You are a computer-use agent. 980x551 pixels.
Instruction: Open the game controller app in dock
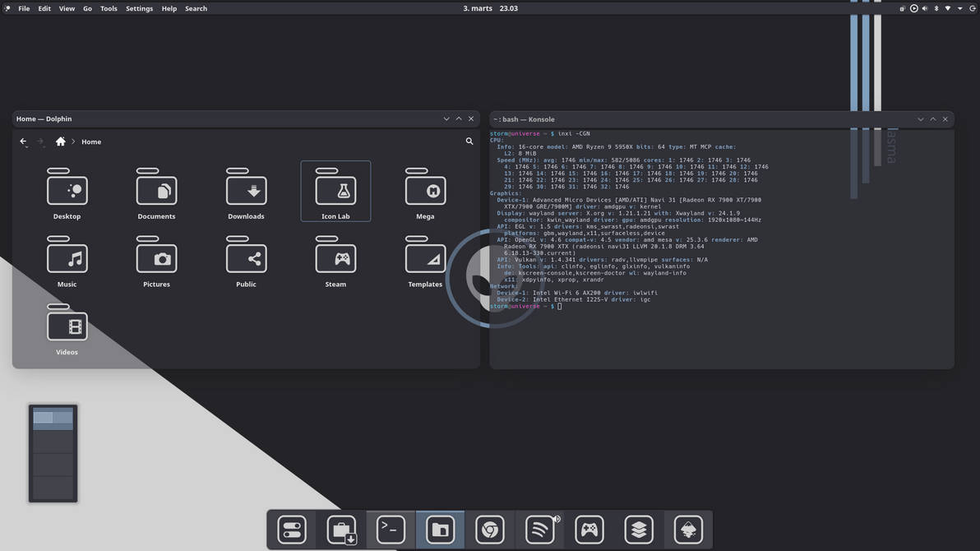pos(589,530)
